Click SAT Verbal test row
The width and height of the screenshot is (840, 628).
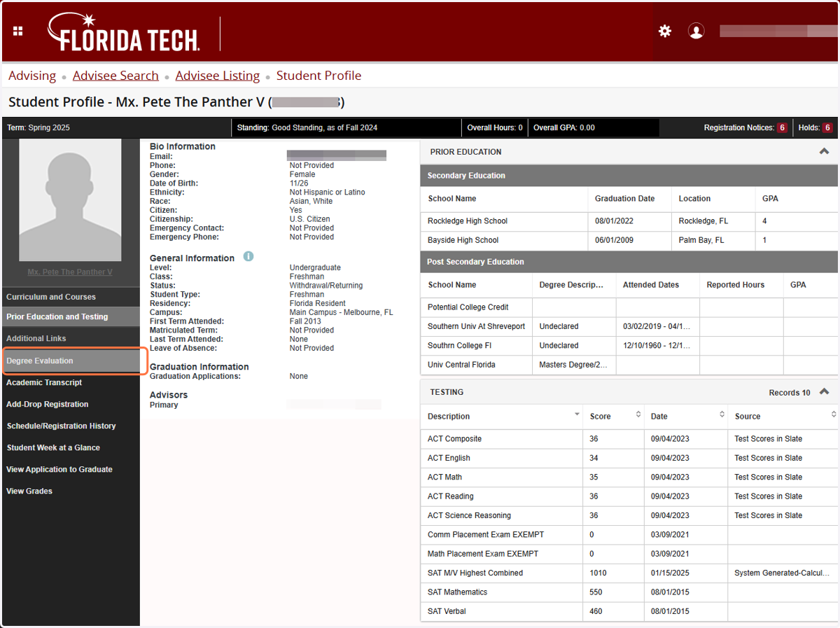629,611
